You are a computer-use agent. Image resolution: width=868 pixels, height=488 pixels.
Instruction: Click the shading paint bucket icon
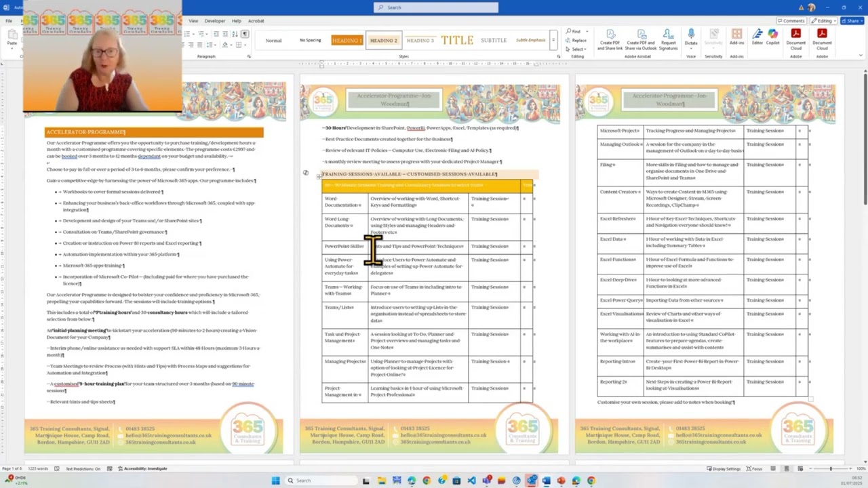(226, 45)
